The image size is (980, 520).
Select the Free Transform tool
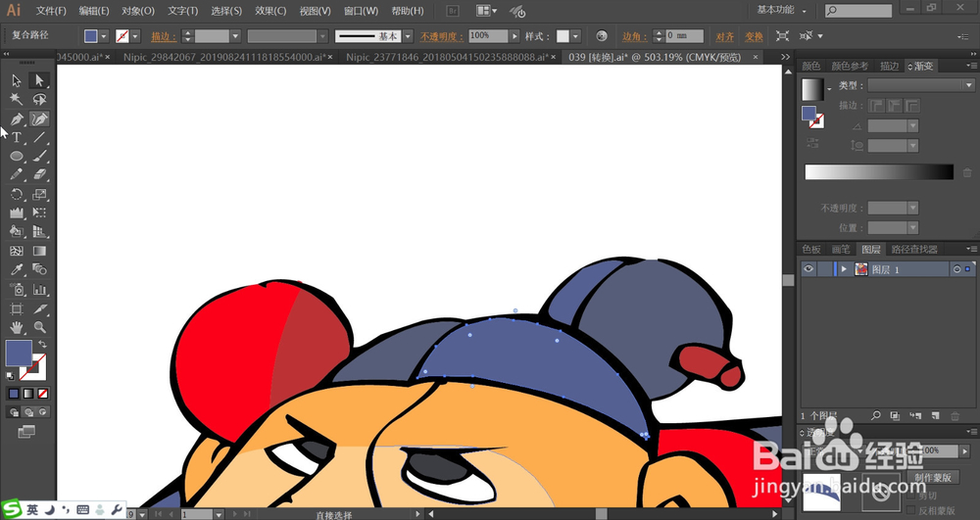pyautogui.click(x=39, y=213)
